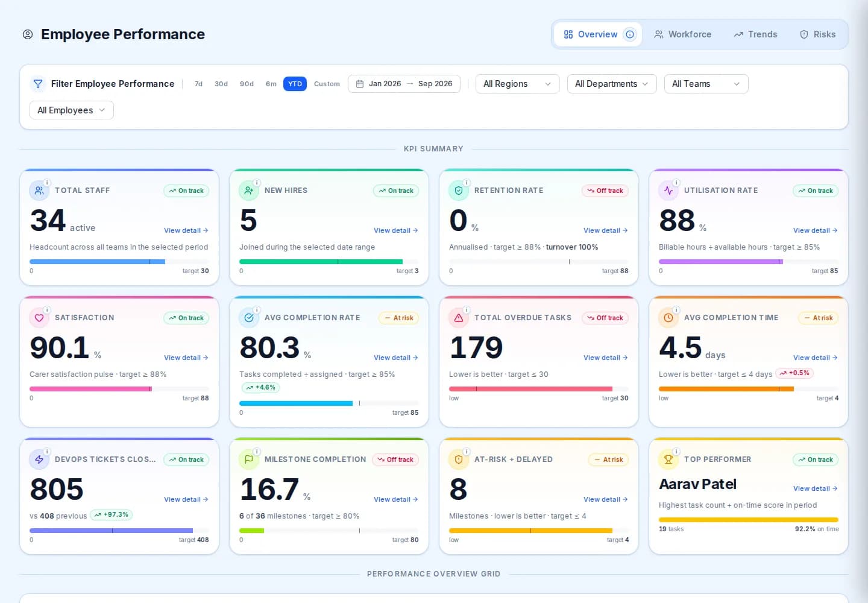Click the DevOps Tickets lightning icon
The image size is (868, 603).
[39, 459]
